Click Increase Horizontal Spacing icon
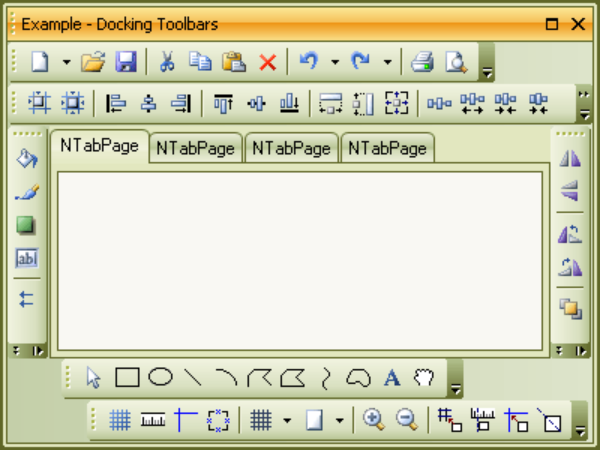Viewport: 600px width, 450px height. [472, 104]
